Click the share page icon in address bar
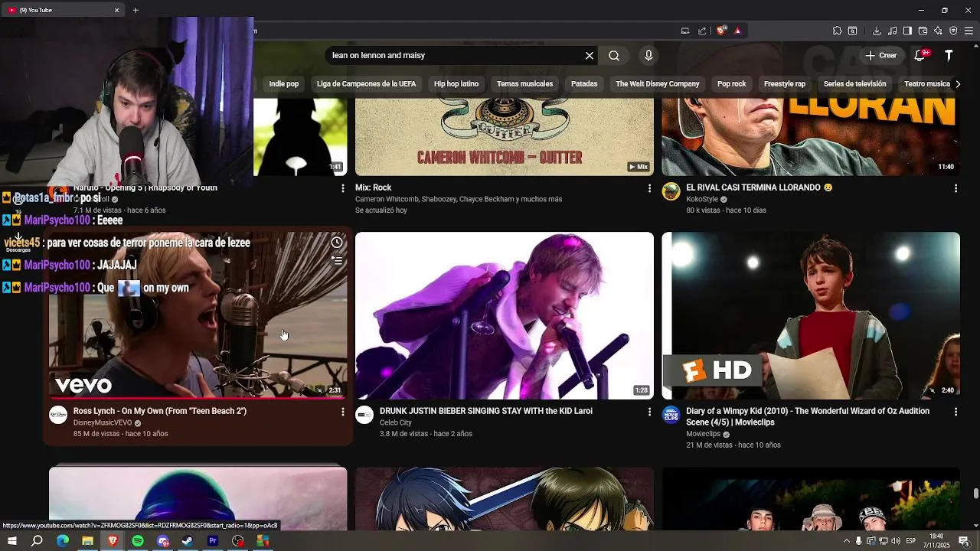The height and width of the screenshot is (551, 980). point(702,31)
